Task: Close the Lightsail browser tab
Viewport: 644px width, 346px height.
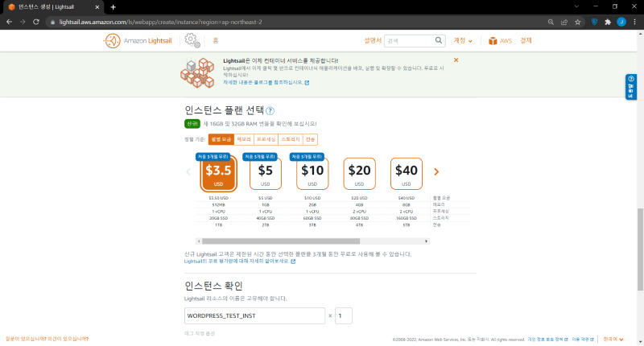Action: (97, 7)
